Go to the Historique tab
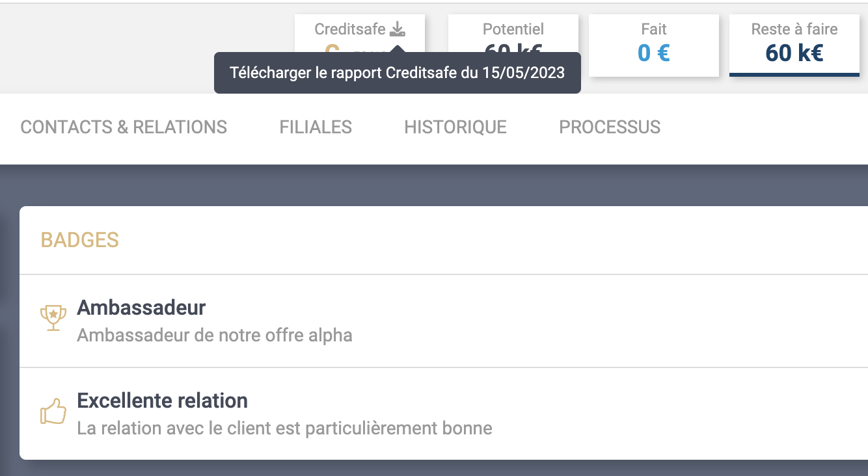Viewport: 868px width, 476px height. click(x=455, y=127)
